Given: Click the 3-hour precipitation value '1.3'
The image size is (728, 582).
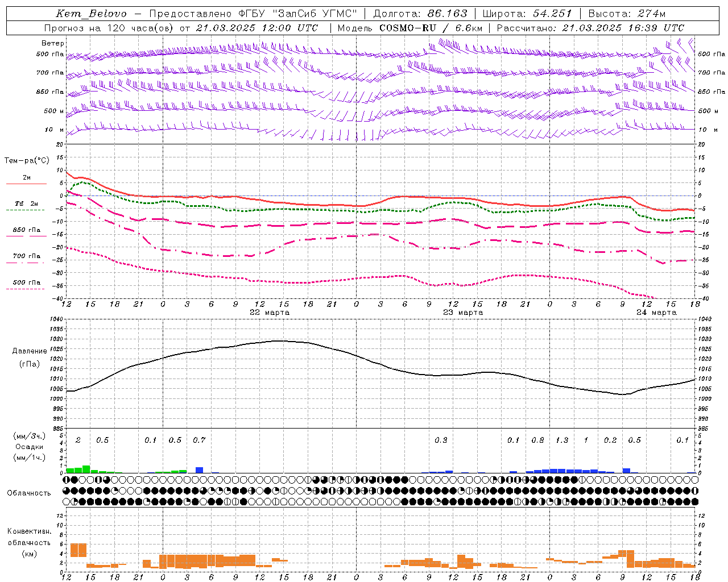Looking at the screenshot, I should point(562,440).
